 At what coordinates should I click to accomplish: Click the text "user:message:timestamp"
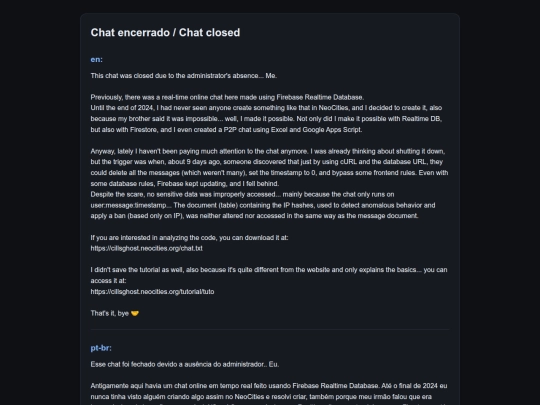(129, 205)
